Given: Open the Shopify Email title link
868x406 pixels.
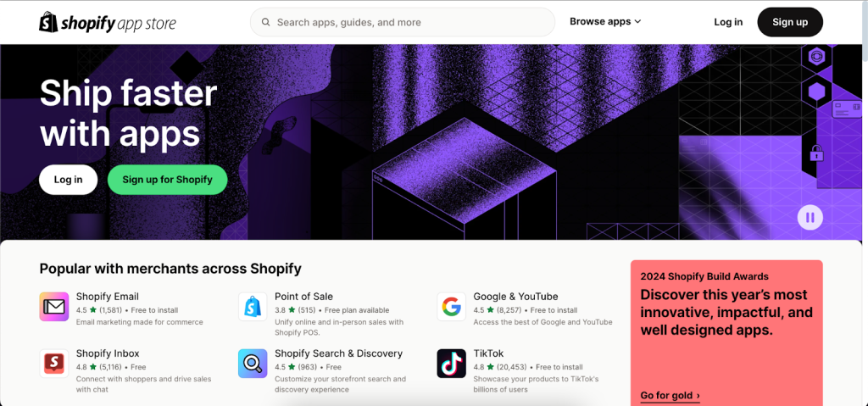Looking at the screenshot, I should [x=108, y=297].
